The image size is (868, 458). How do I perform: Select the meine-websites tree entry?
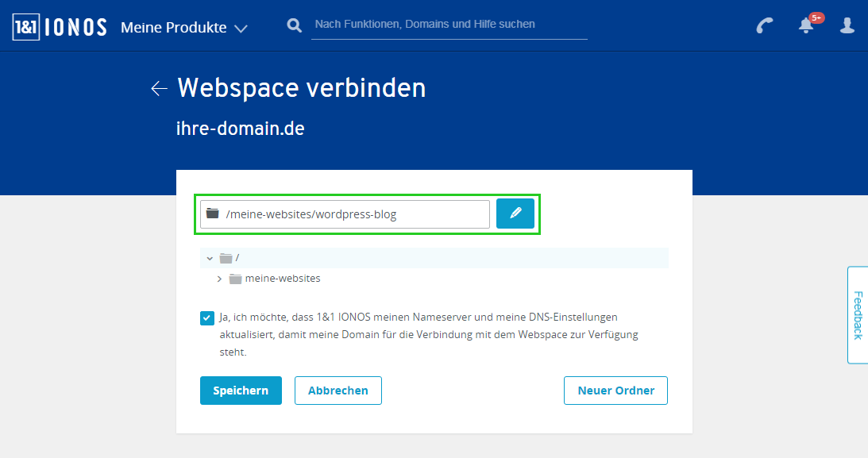(x=283, y=279)
